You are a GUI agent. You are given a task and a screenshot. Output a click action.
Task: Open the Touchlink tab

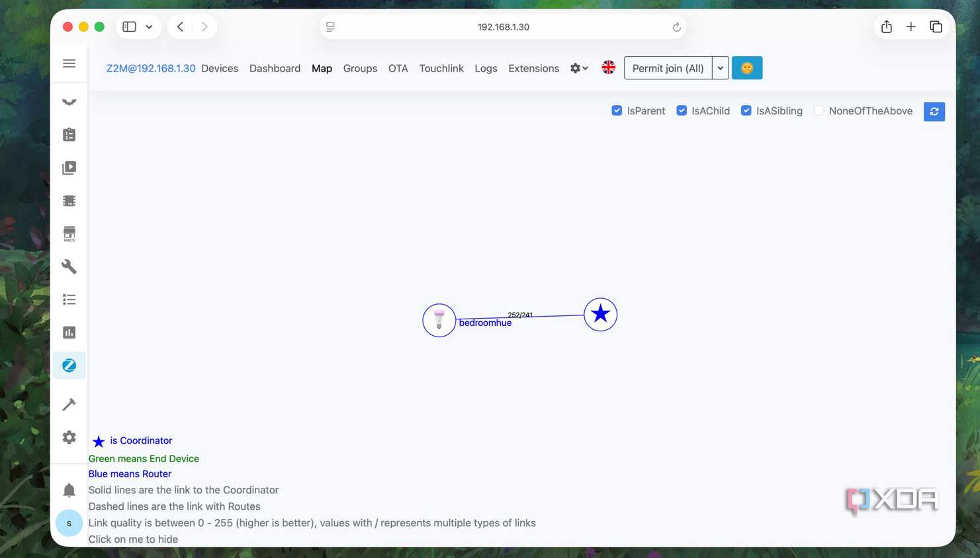[441, 68]
